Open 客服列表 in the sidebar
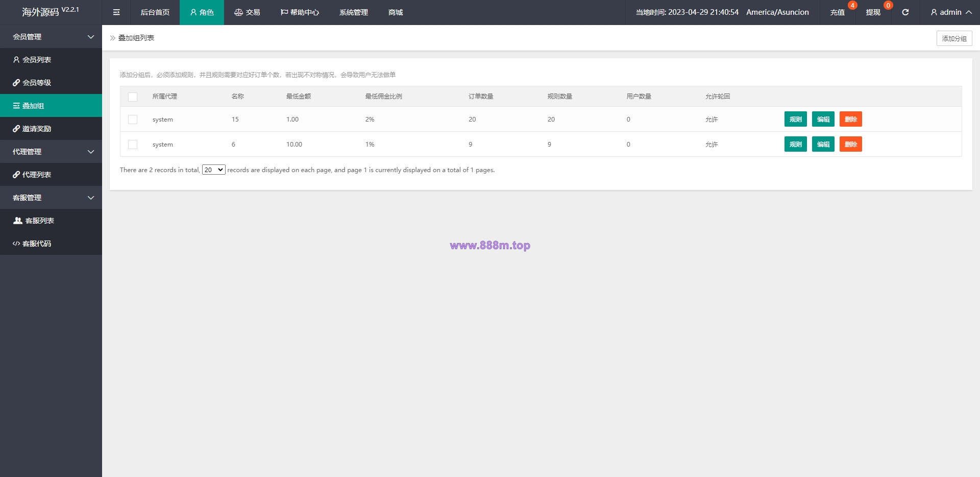 click(x=51, y=221)
